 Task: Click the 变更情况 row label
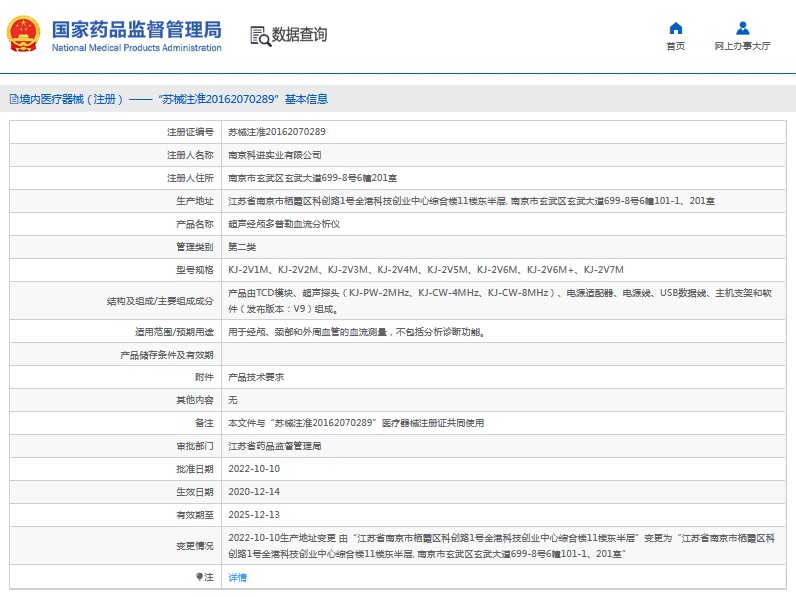195,546
